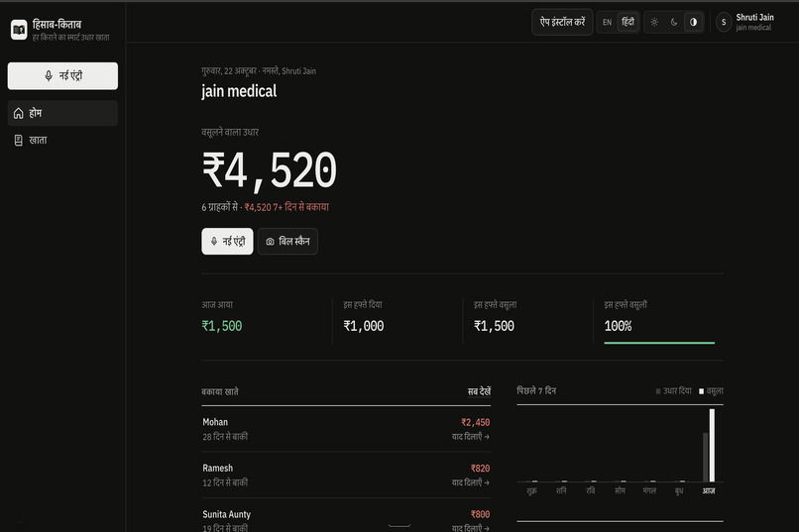Viewport: 799px width, 532px height.
Task: Open the Mohan account row
Action: tap(346, 429)
